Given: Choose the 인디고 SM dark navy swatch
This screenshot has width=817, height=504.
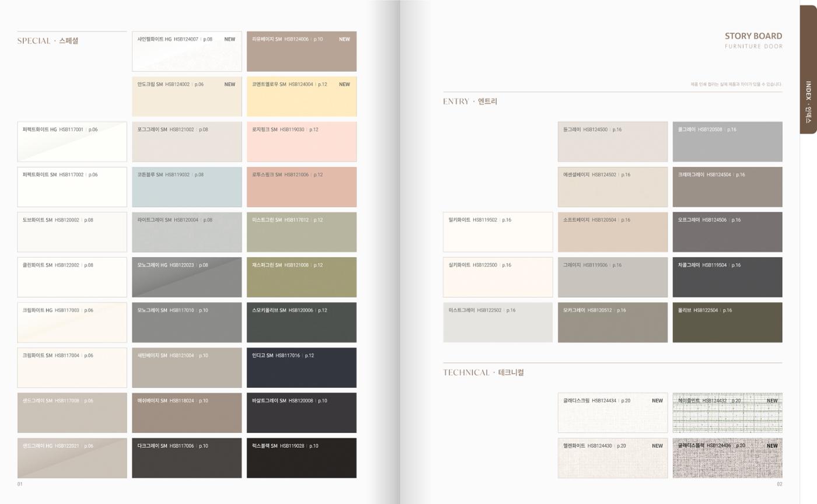Looking at the screenshot, I should [301, 367].
